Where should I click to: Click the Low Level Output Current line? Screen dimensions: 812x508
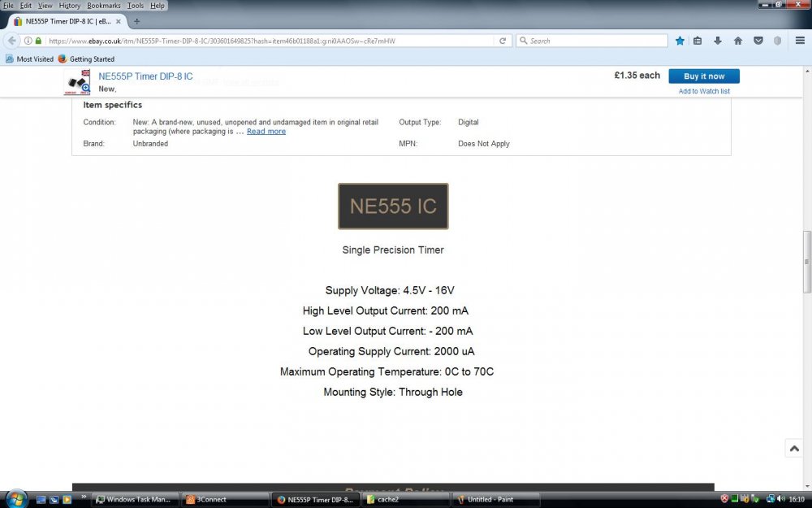coord(388,331)
